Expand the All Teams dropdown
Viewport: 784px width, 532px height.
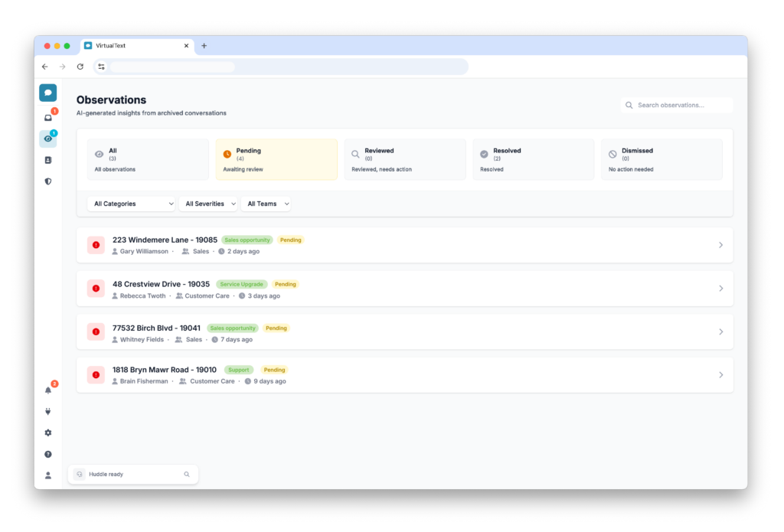(266, 204)
